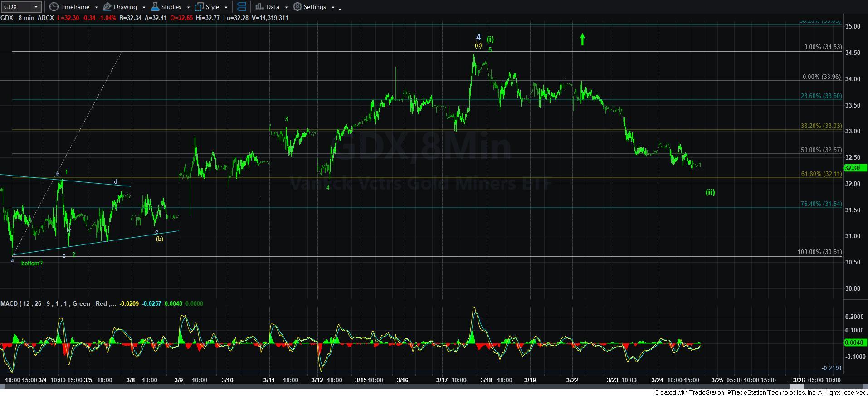Select the 0.00% (33.96) Fibonacci label
The height and width of the screenshot is (396, 868).
click(822, 77)
